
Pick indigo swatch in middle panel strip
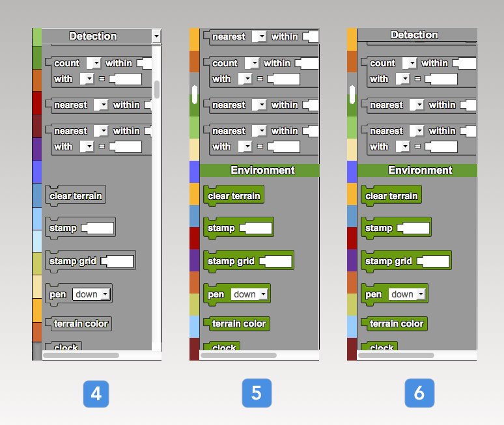[195, 172]
